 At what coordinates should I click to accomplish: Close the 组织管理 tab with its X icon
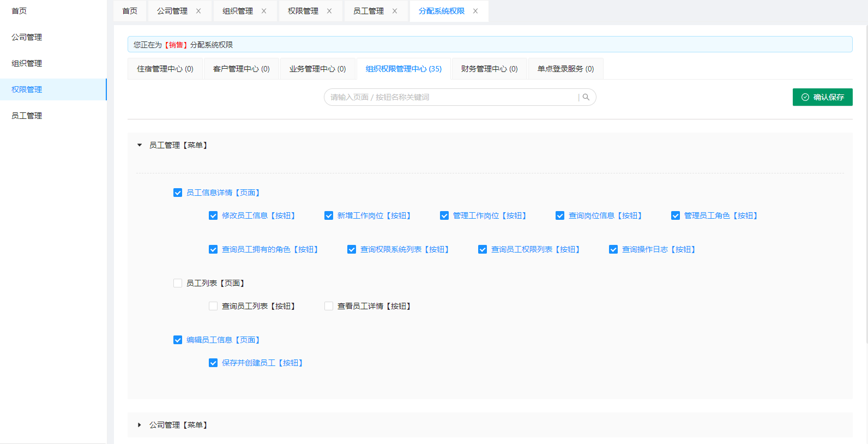(264, 11)
